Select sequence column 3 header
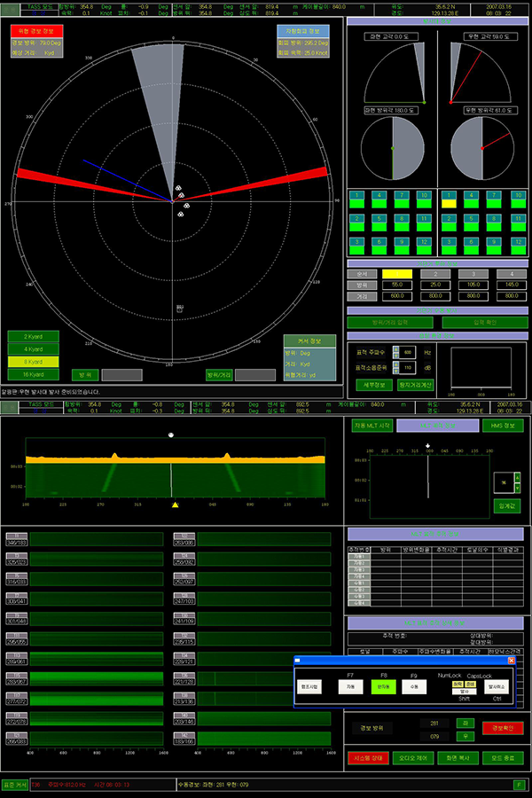Image resolution: width=532 pixels, height=798 pixels. coord(472,274)
